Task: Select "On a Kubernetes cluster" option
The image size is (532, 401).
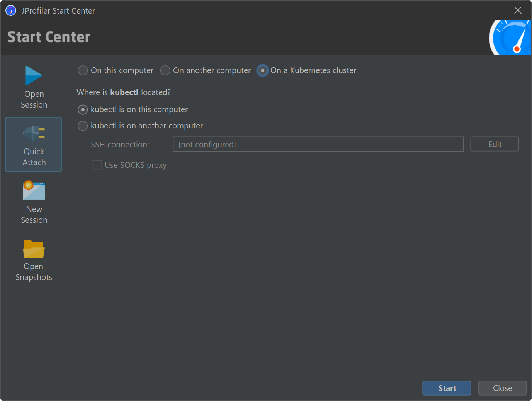Action: tap(262, 70)
